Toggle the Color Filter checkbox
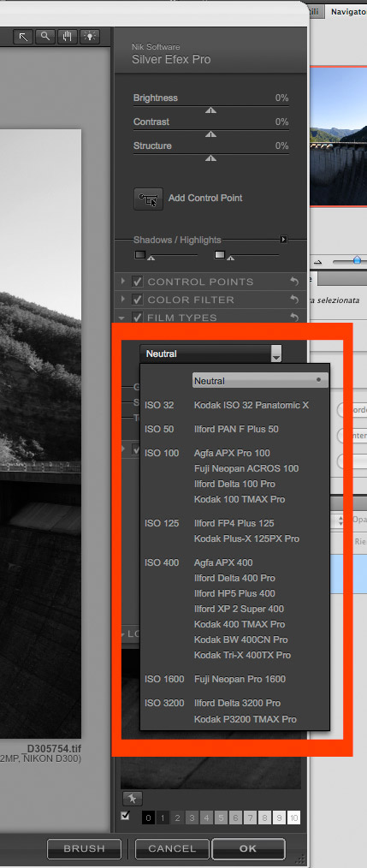Viewport: 367px width, 868px height. pos(138,300)
